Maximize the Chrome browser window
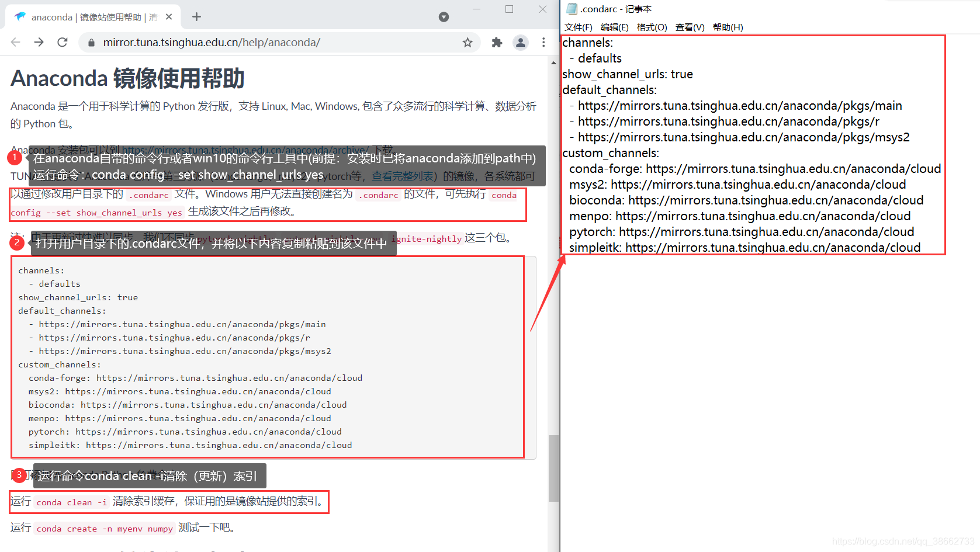Image resolution: width=980 pixels, height=552 pixels. [509, 9]
